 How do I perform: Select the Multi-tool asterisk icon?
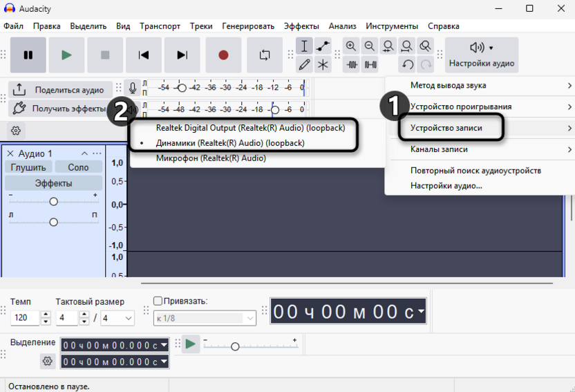click(323, 65)
